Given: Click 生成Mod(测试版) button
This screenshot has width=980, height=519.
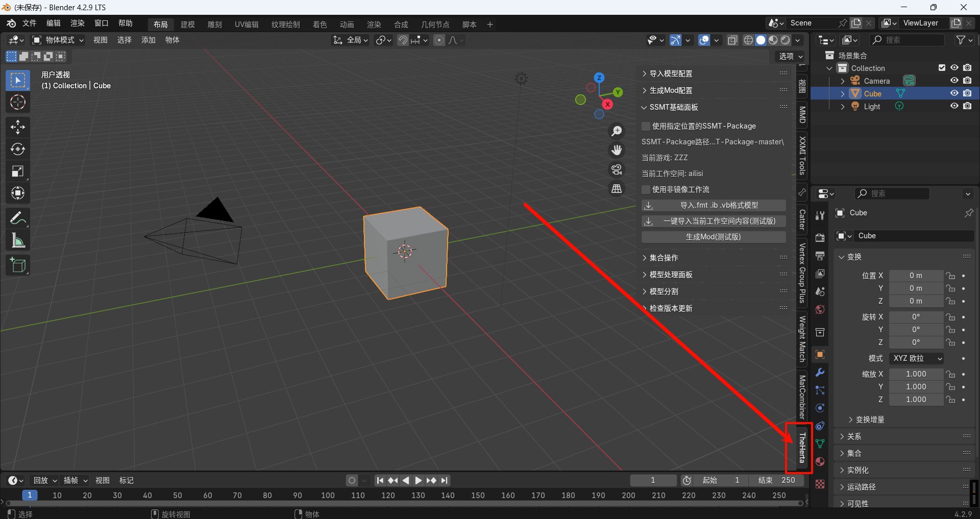Looking at the screenshot, I should [714, 237].
